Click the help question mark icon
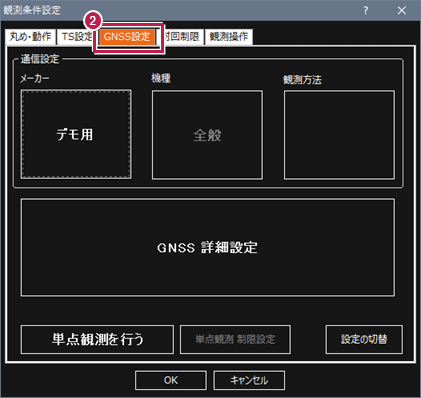 [366, 10]
